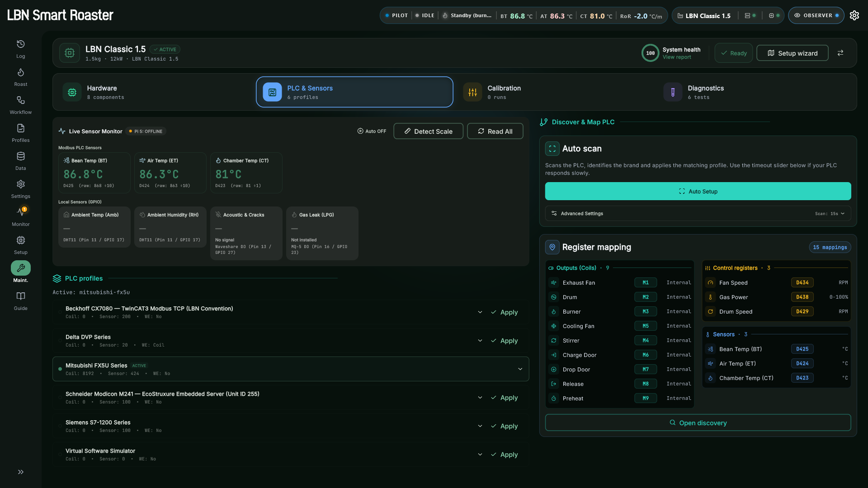Viewport: 868px width, 488px height.
Task: Click the LBN Classic 1.5 machine chip icon
Action: [x=70, y=53]
